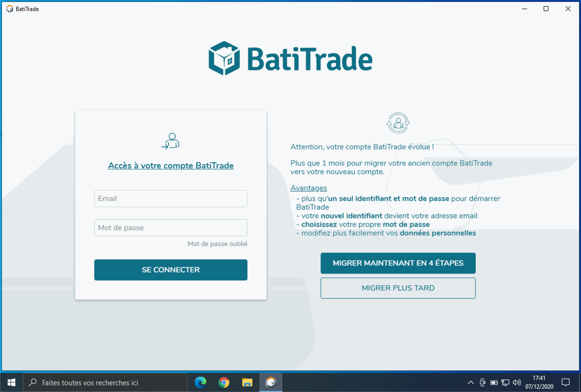Click the user account icon above the login form
The image size is (581, 392).
point(171,141)
